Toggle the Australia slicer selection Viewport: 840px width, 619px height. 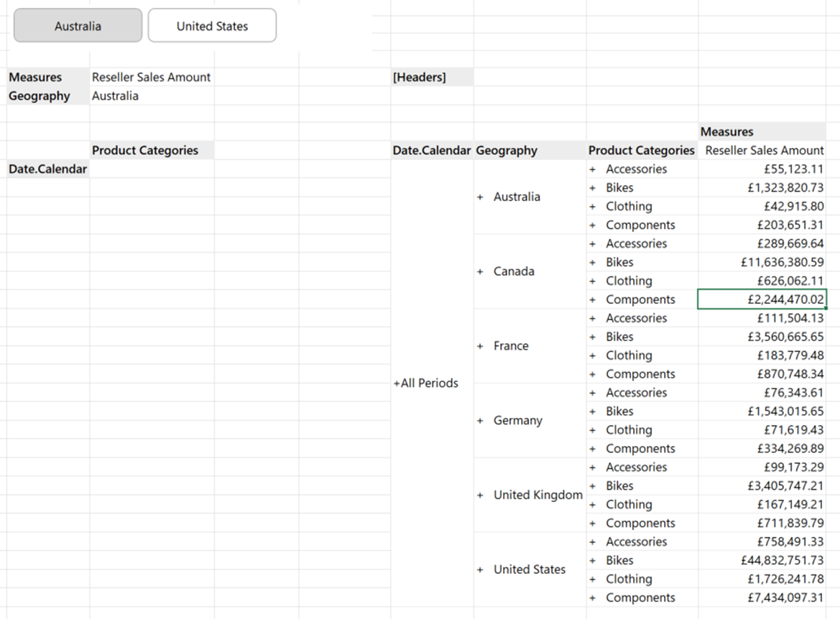[x=77, y=25]
